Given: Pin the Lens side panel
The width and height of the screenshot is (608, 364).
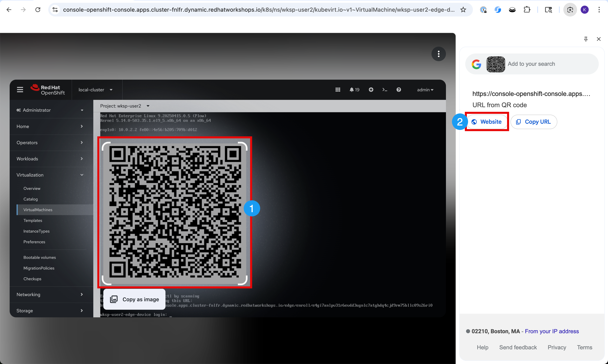Looking at the screenshot, I should click(x=586, y=39).
